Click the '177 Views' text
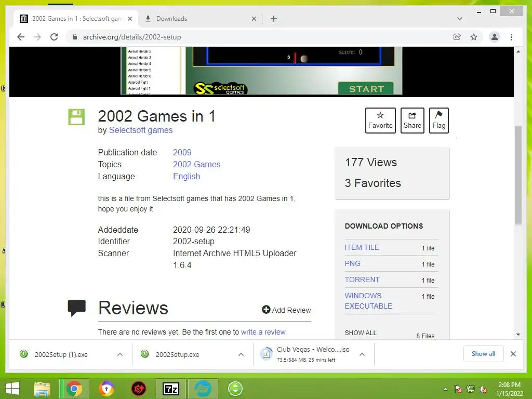 tap(371, 163)
